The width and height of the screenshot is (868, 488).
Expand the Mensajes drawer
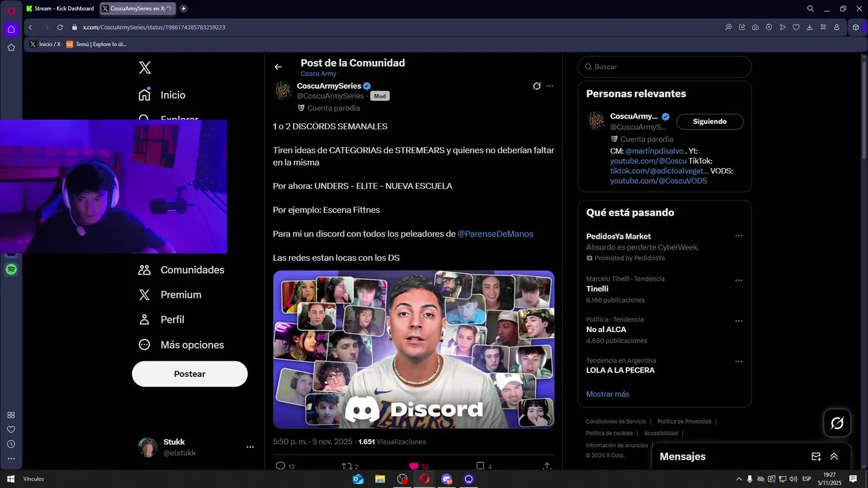click(834, 457)
